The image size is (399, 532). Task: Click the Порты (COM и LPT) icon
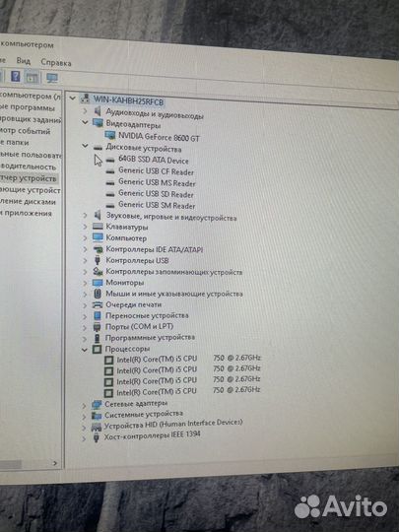[97, 327]
